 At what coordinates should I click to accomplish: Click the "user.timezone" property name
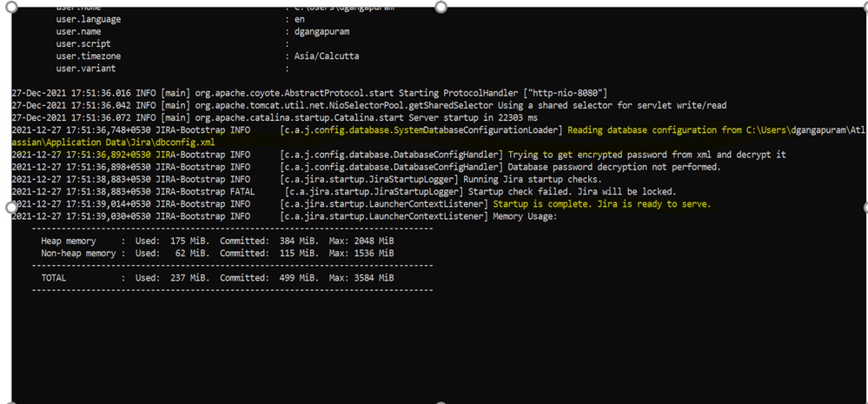click(x=89, y=56)
